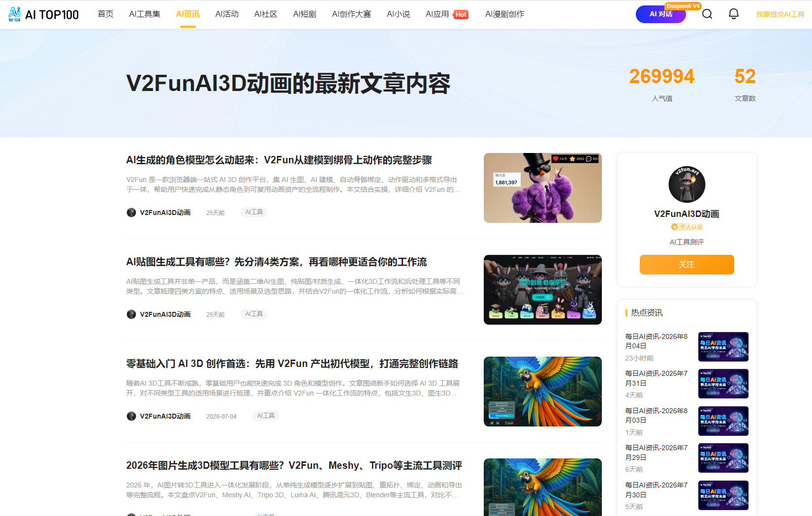Click the 2026-07-04 article date
This screenshot has width=812, height=516.
[221, 417]
